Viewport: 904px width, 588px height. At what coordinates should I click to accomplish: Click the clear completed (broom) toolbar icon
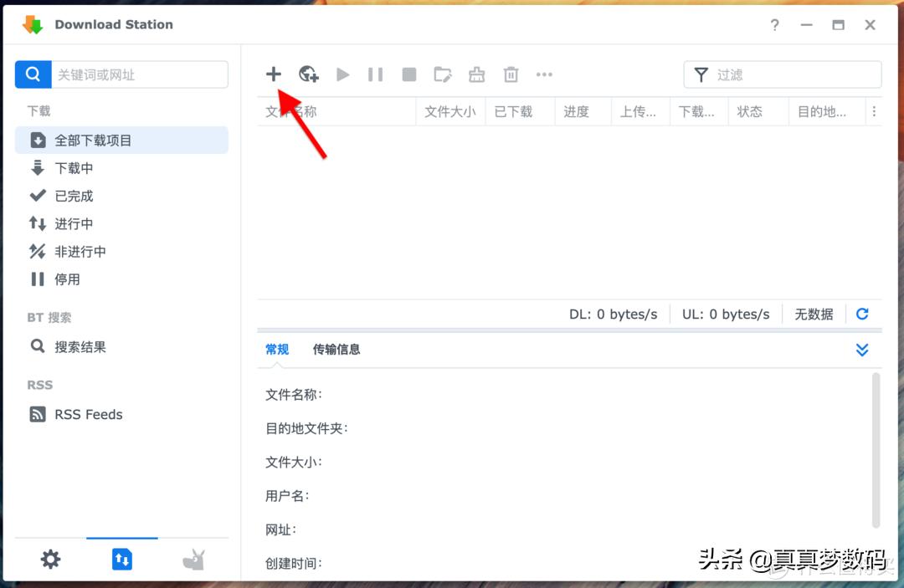476,74
